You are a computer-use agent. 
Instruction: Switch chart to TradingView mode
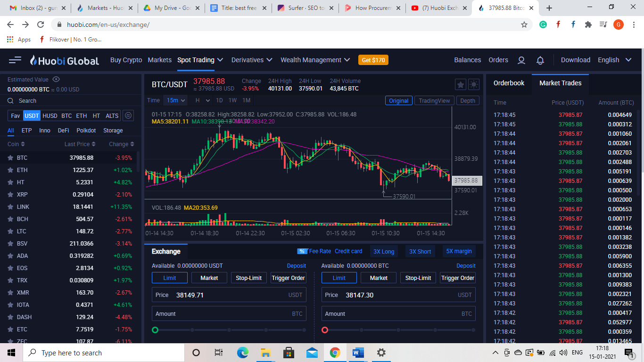point(435,100)
